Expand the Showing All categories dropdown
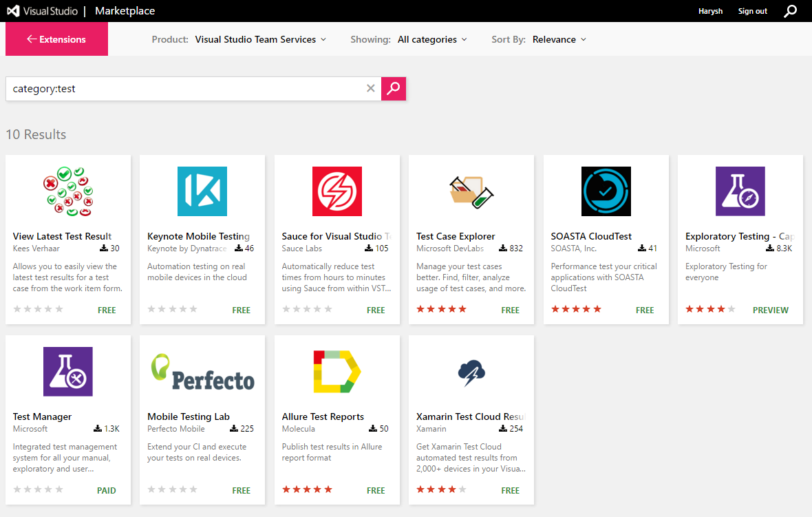 click(x=432, y=39)
